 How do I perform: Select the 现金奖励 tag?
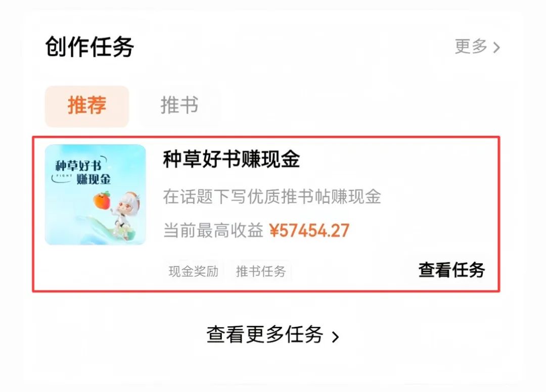(x=193, y=271)
